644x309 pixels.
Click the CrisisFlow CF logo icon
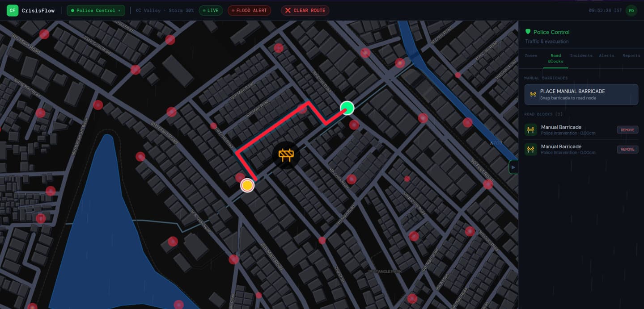pos(13,10)
